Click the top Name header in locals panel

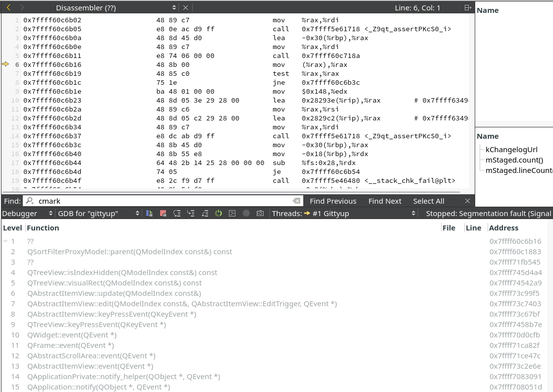point(488,10)
